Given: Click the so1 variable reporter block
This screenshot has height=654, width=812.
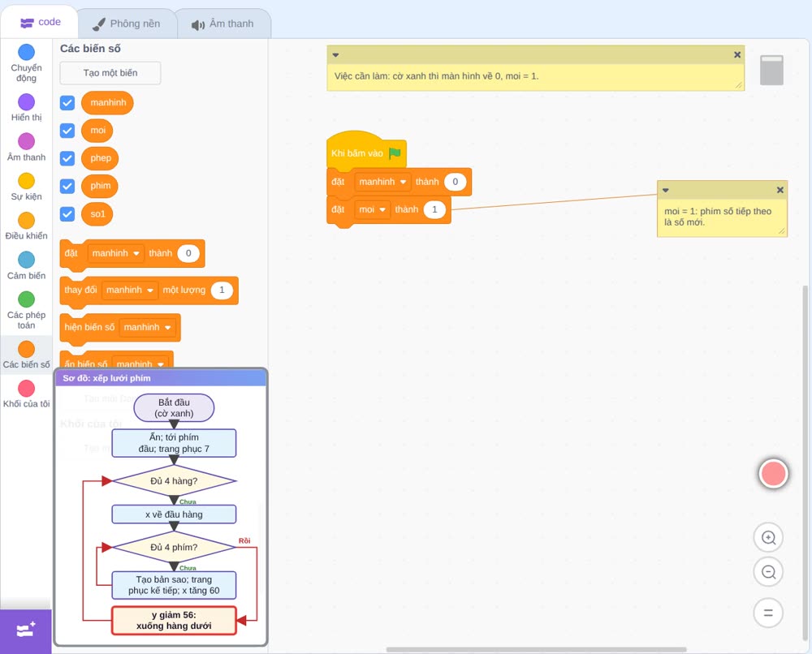Looking at the screenshot, I should (x=97, y=213).
